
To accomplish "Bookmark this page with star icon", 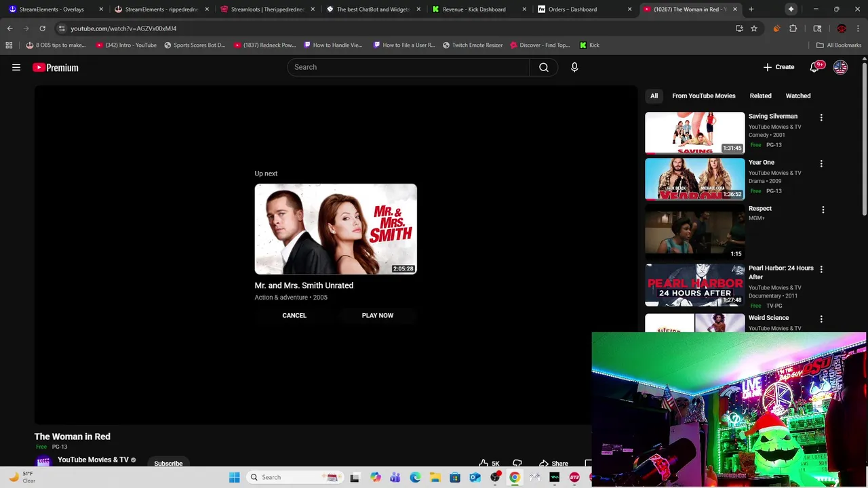I will coord(754,28).
